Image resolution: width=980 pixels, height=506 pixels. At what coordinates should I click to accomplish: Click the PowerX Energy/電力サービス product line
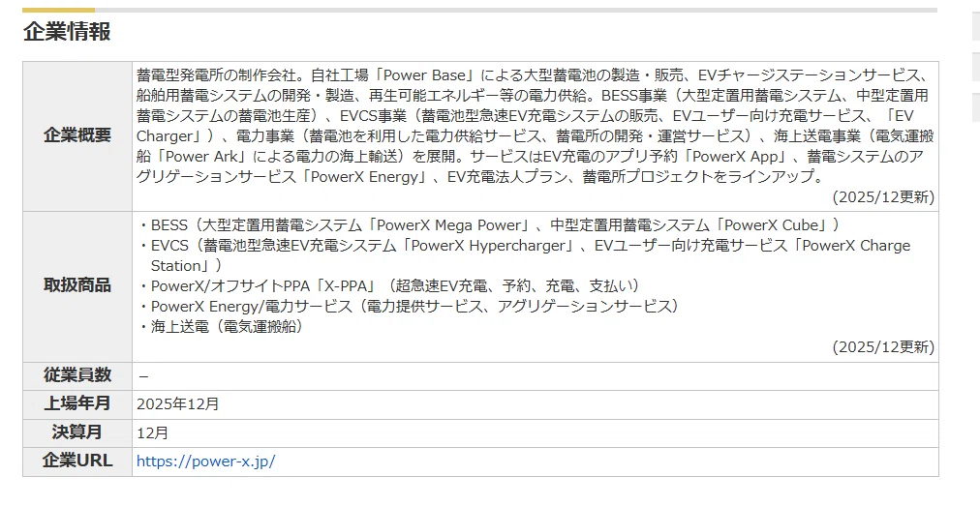(409, 306)
